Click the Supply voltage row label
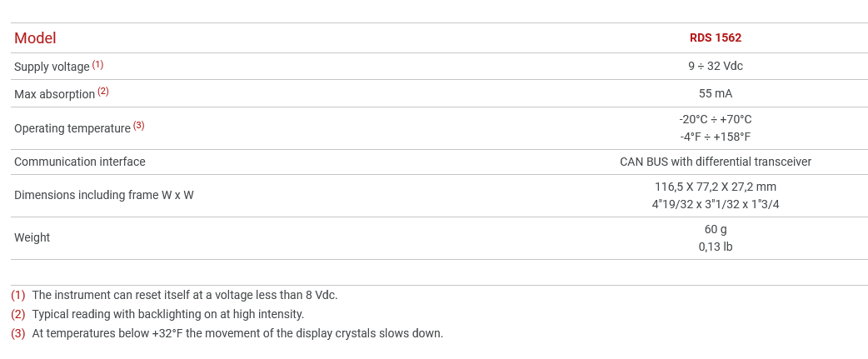The image size is (868, 359). click(52, 67)
